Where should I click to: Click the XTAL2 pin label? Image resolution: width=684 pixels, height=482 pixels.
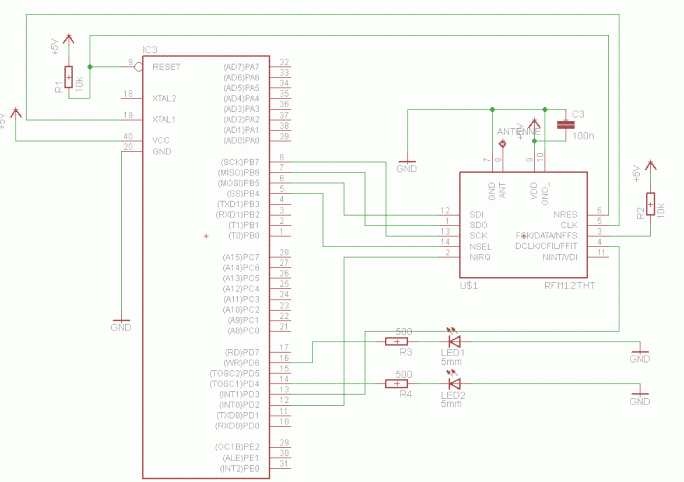164,99
